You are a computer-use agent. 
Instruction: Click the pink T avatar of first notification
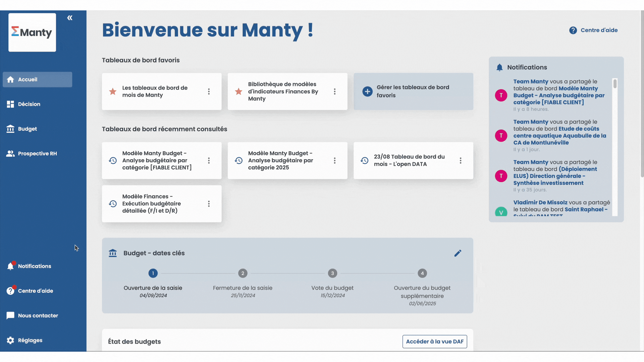[x=501, y=95]
